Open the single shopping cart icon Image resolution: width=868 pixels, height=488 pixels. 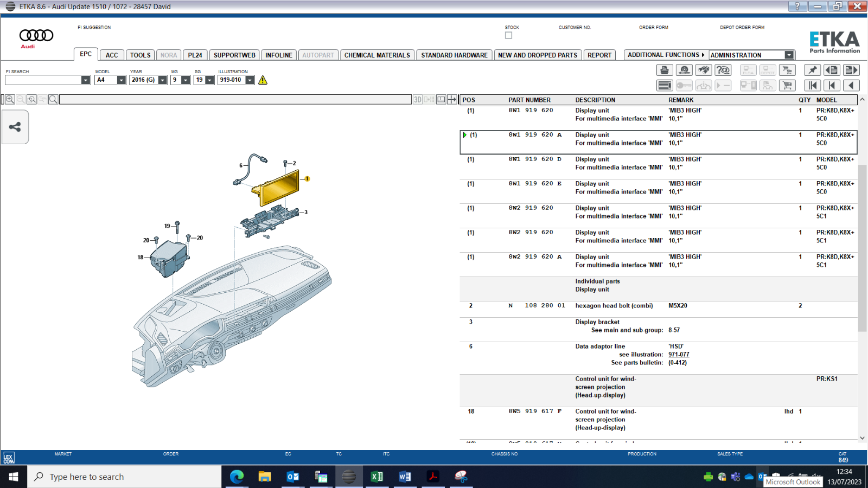[787, 85]
